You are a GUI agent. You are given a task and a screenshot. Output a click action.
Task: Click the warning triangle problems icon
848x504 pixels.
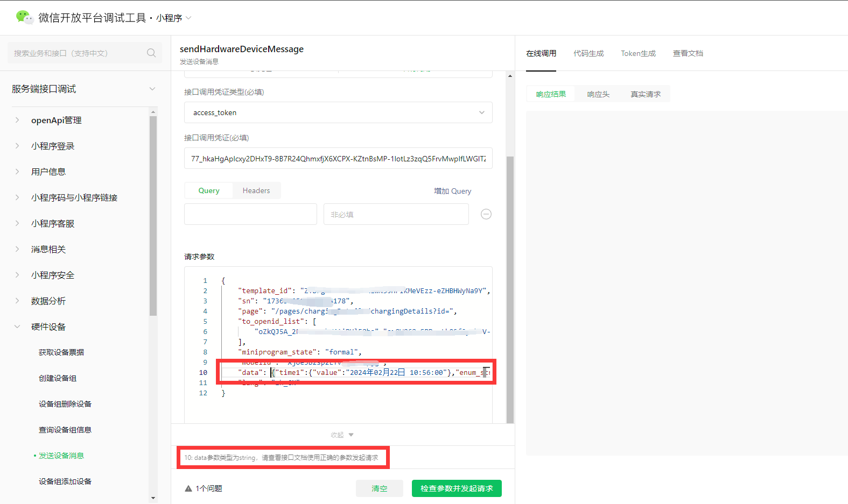tap(188, 488)
